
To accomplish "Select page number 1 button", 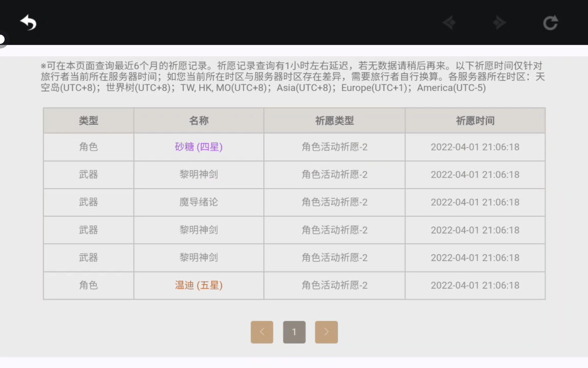I will tap(294, 332).
